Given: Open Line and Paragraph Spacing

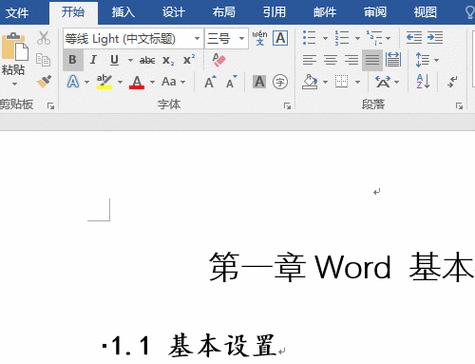Looking at the screenshot, I should pyautogui.click(x=427, y=60).
